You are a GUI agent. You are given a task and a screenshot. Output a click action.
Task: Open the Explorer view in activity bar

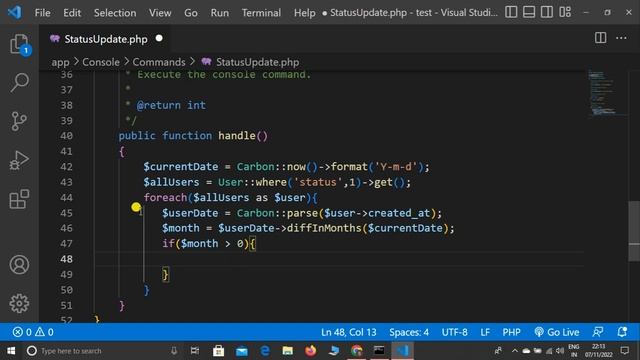(x=19, y=44)
